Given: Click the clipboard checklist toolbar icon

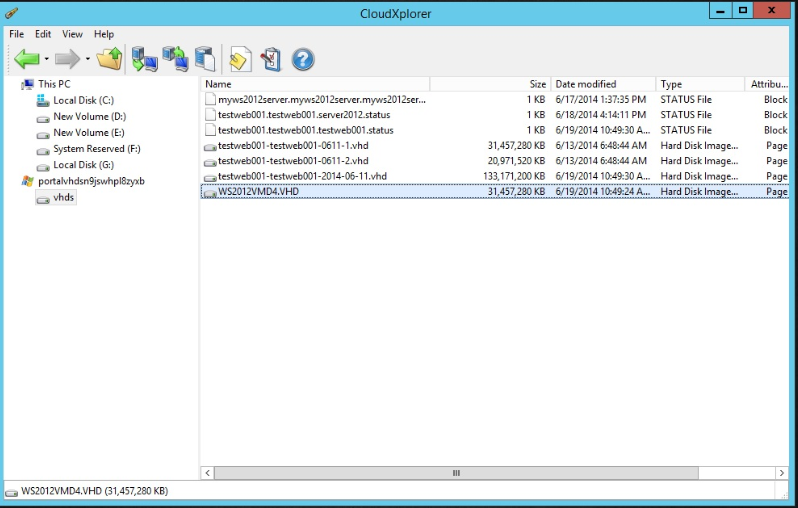Looking at the screenshot, I should (270, 59).
